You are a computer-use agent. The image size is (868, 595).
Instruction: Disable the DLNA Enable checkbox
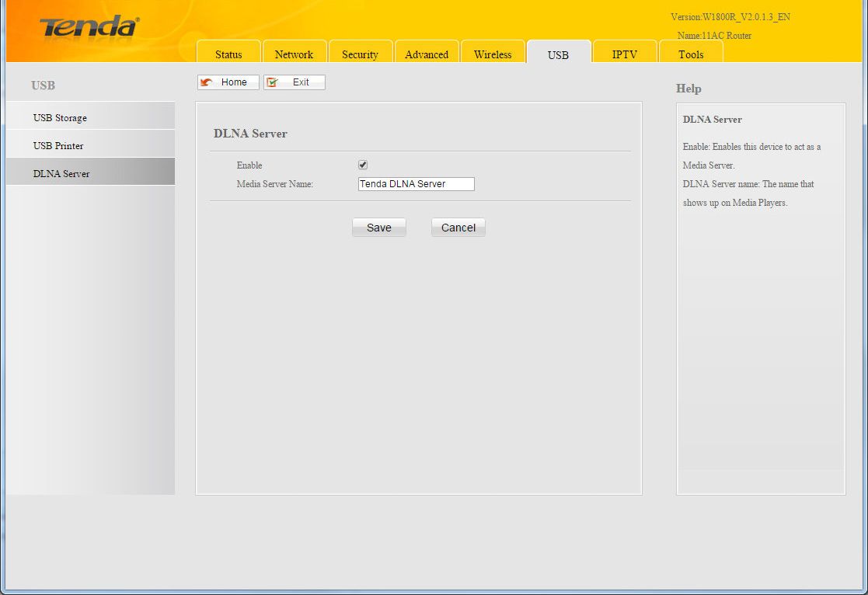[363, 165]
